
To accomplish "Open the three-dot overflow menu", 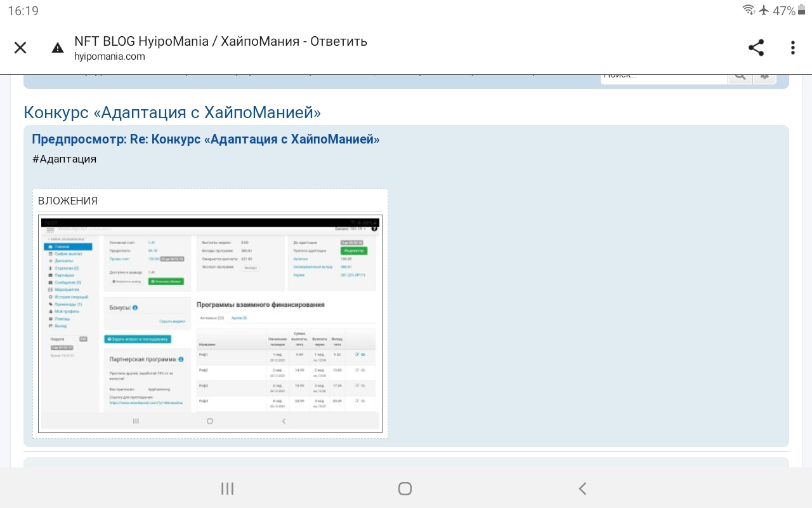I will 792,48.
